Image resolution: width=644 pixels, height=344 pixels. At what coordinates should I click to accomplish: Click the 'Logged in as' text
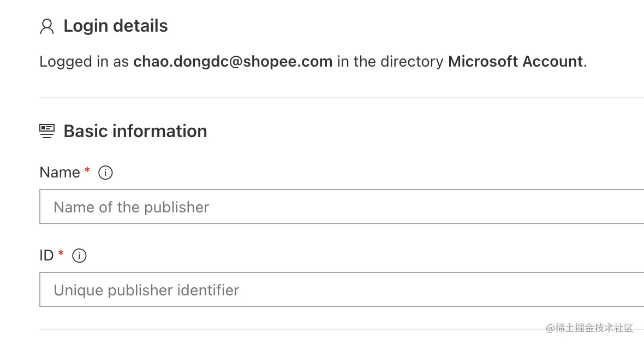tap(84, 62)
